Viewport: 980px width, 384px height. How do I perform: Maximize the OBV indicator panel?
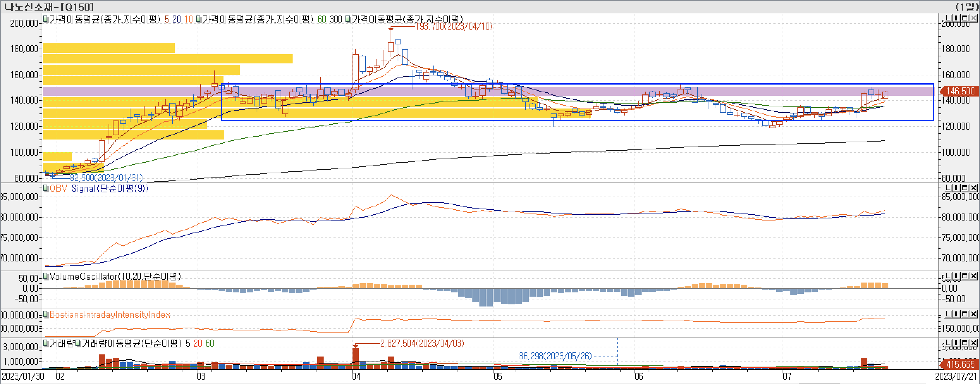[x=965, y=188]
